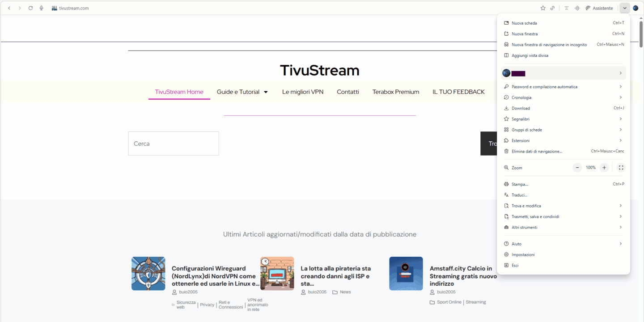Toggle fullscreen icon next to zoom controls
644x322 pixels.
tap(621, 168)
